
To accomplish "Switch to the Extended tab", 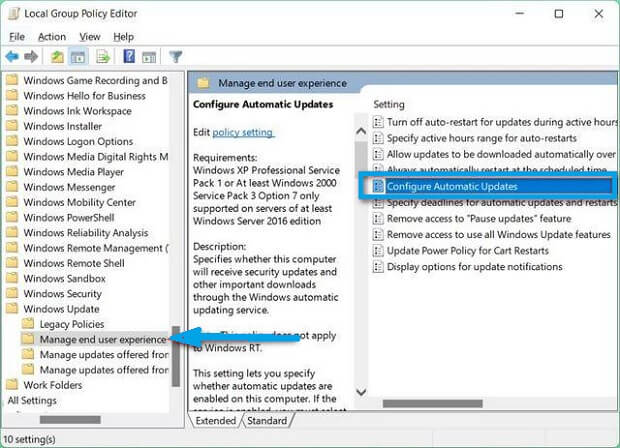I will point(215,420).
